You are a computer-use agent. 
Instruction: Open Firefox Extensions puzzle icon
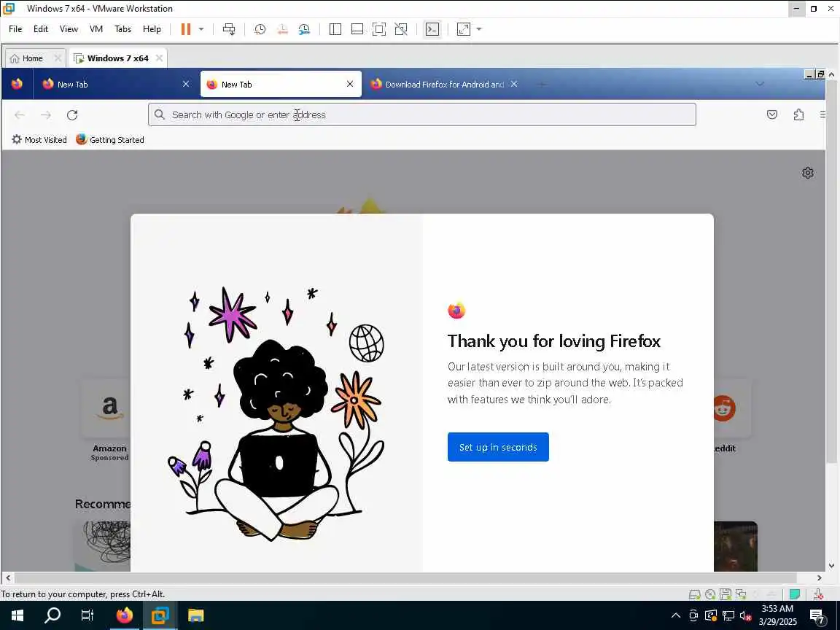[798, 114]
